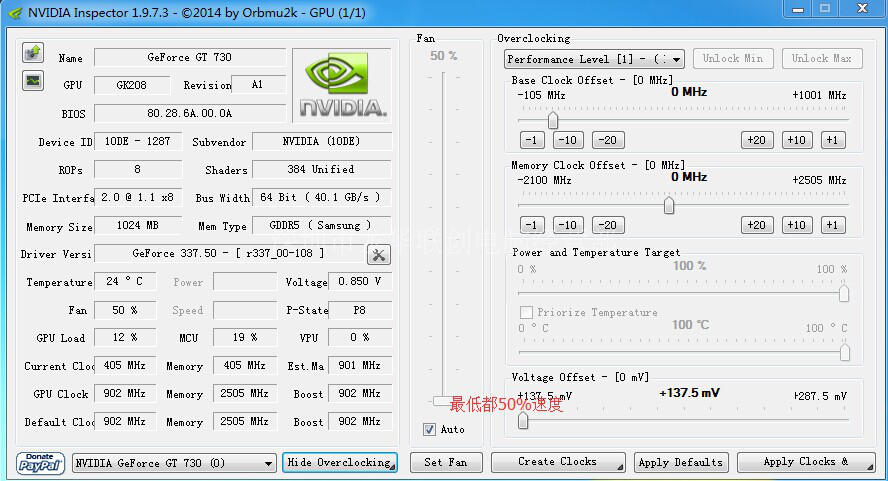Click the Memory Size field 1024 MB
This screenshot has width=888, height=481.
[x=138, y=225]
